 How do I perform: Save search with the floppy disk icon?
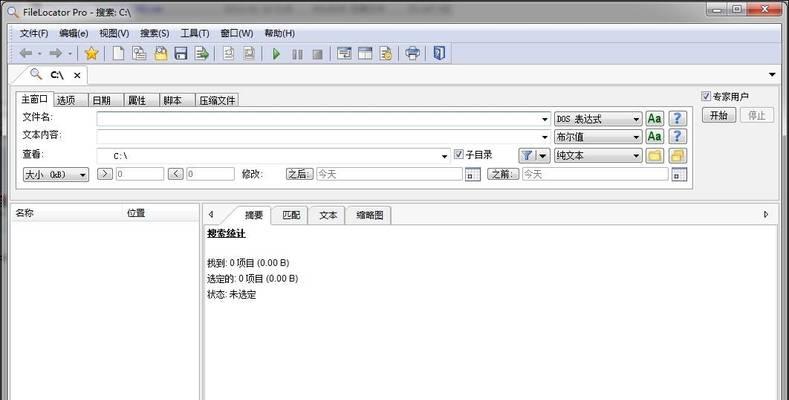point(181,53)
